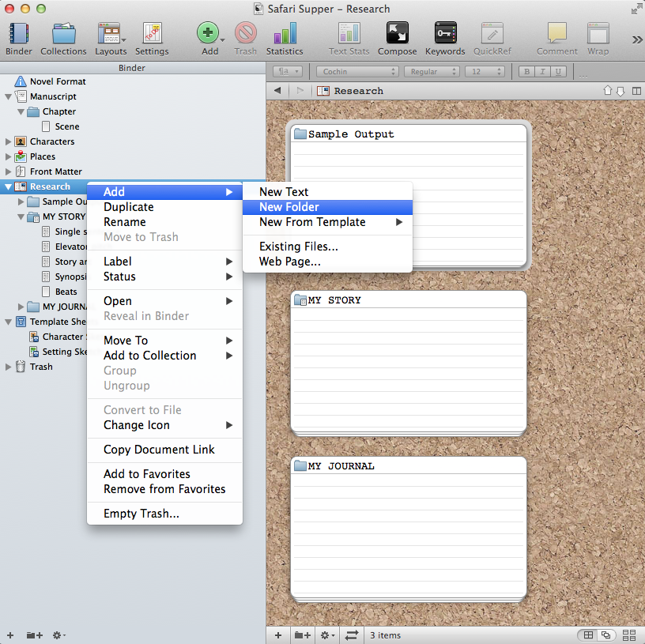Click the add folder icon in binder footer

35,635
